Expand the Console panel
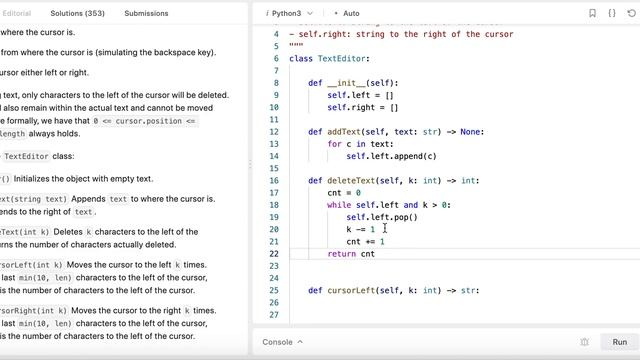 click(282, 342)
